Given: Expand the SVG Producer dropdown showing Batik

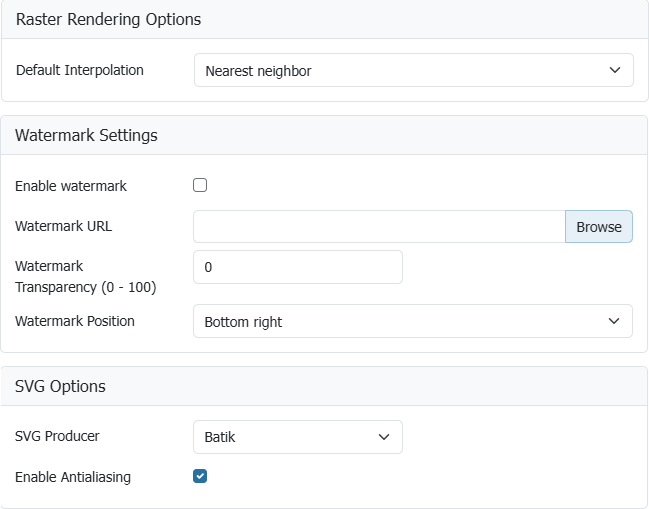Looking at the screenshot, I should 297,437.
